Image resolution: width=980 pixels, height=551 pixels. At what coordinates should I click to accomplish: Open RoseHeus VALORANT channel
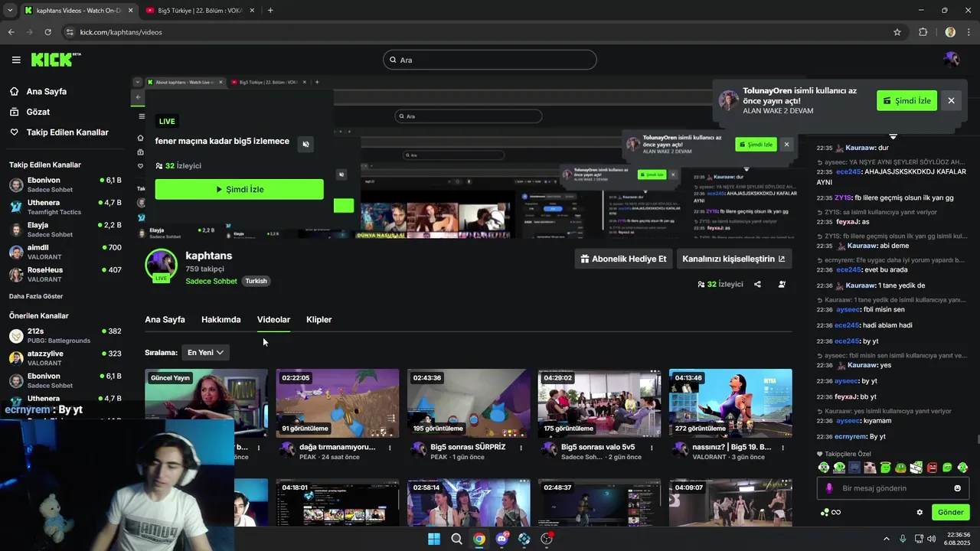[65, 274]
